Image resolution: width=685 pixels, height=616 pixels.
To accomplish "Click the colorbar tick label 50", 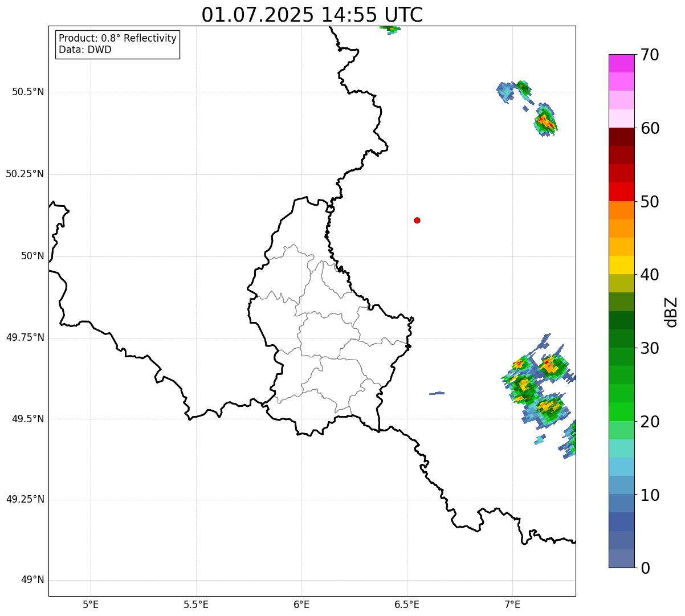I will pos(650,202).
